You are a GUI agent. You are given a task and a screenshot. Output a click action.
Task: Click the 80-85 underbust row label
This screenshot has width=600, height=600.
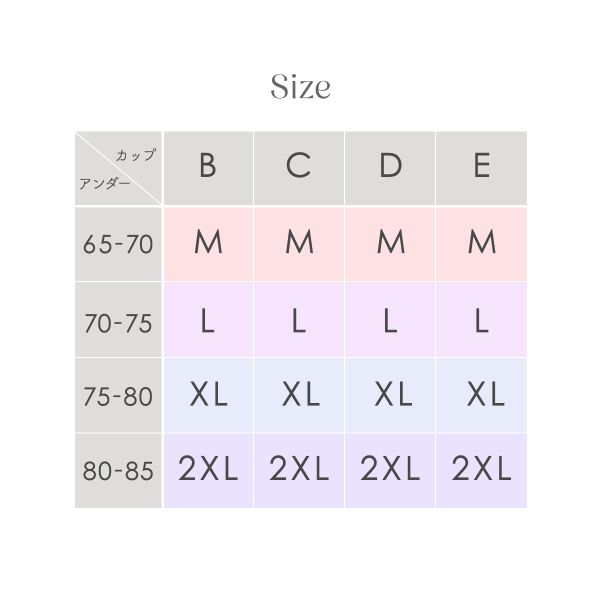[118, 471]
